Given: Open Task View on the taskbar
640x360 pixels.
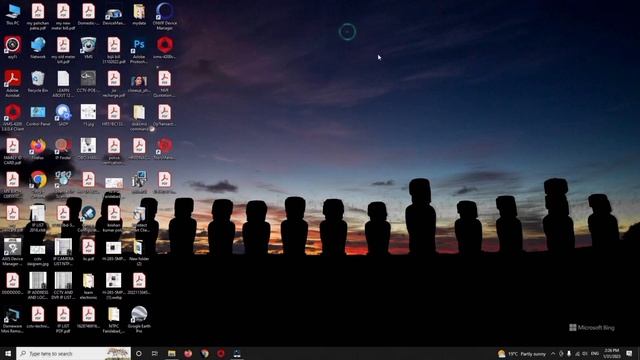Looking at the screenshot, I should coord(155,353).
